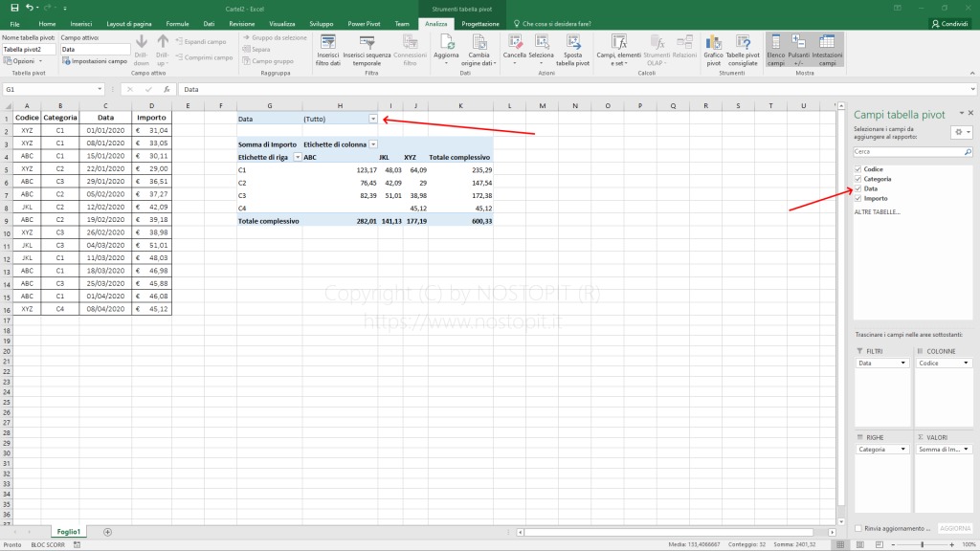Open the Opzioni dropdown

tap(23, 61)
